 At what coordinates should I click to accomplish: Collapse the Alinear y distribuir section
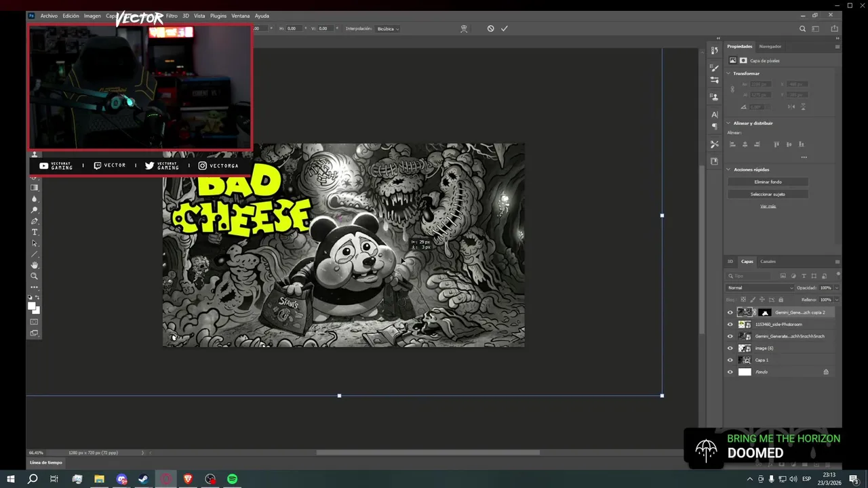tap(729, 123)
